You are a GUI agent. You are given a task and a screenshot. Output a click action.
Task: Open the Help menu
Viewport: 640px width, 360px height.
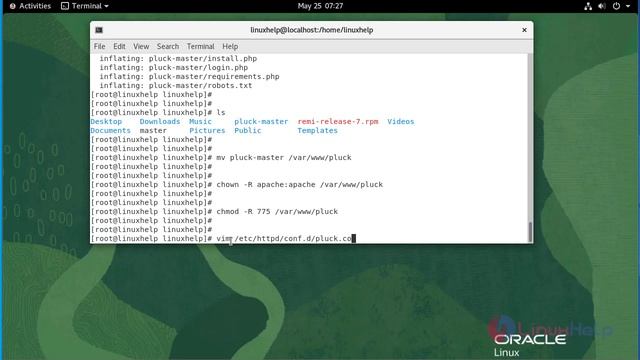coord(230,47)
